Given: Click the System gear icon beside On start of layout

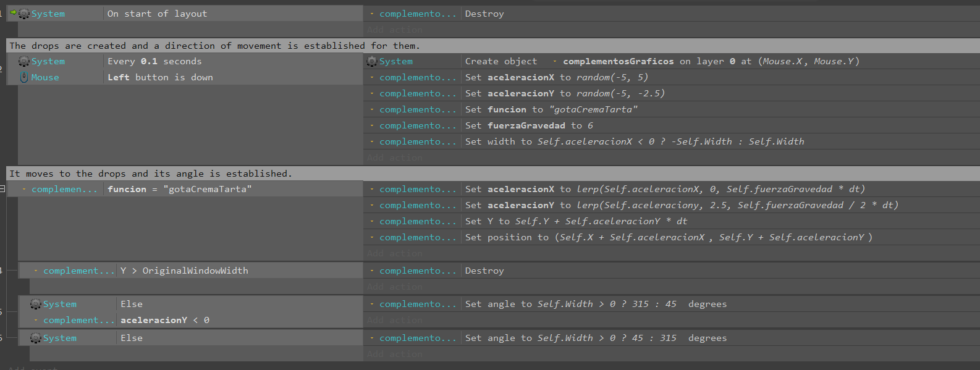Looking at the screenshot, I should (x=24, y=14).
